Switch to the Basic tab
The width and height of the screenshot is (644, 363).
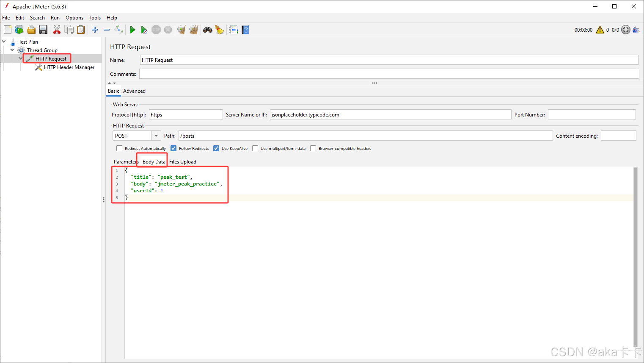pos(113,91)
